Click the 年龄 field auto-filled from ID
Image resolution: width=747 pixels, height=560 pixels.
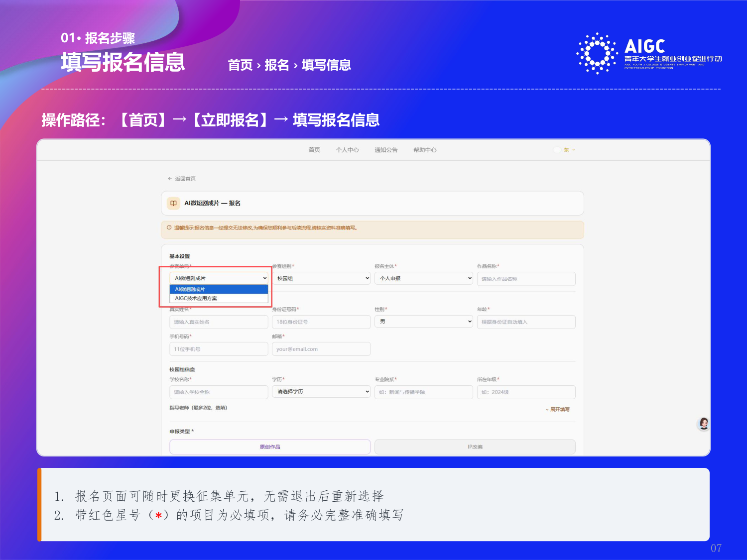[x=526, y=322]
